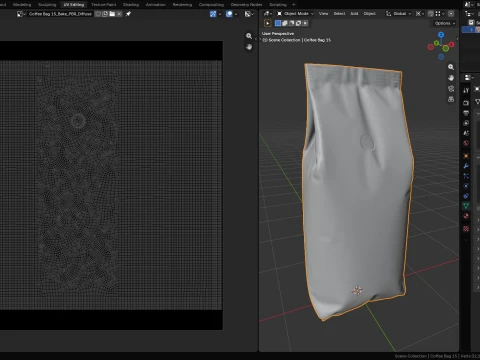Open the View Layer properties tab
The width and height of the screenshot is (480, 360).
coord(466,123)
